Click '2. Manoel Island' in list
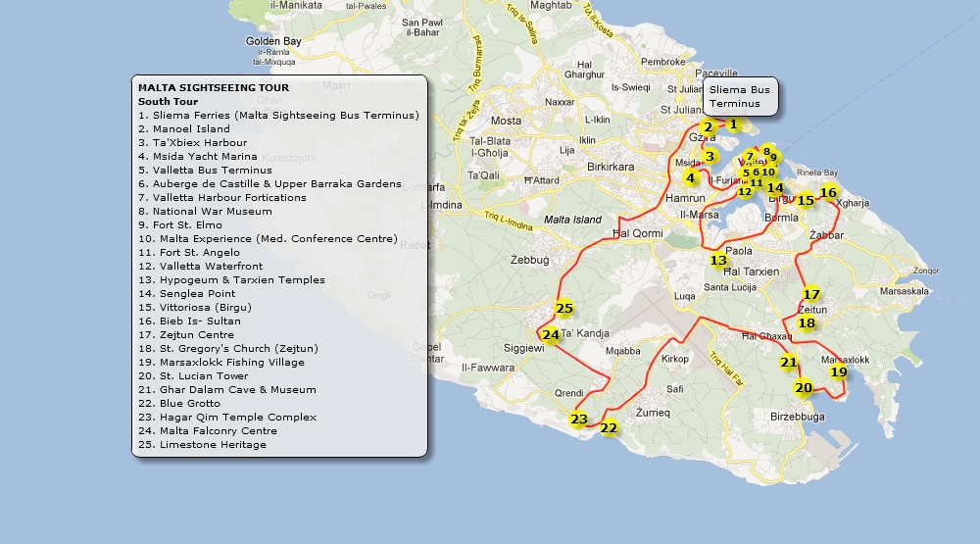The height and width of the screenshot is (544, 980). pyautogui.click(x=184, y=128)
